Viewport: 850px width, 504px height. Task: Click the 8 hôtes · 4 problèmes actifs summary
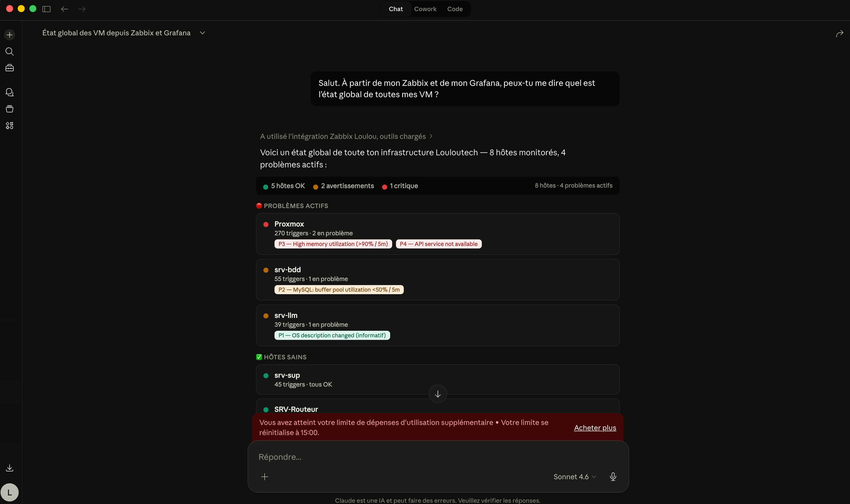pos(573,185)
